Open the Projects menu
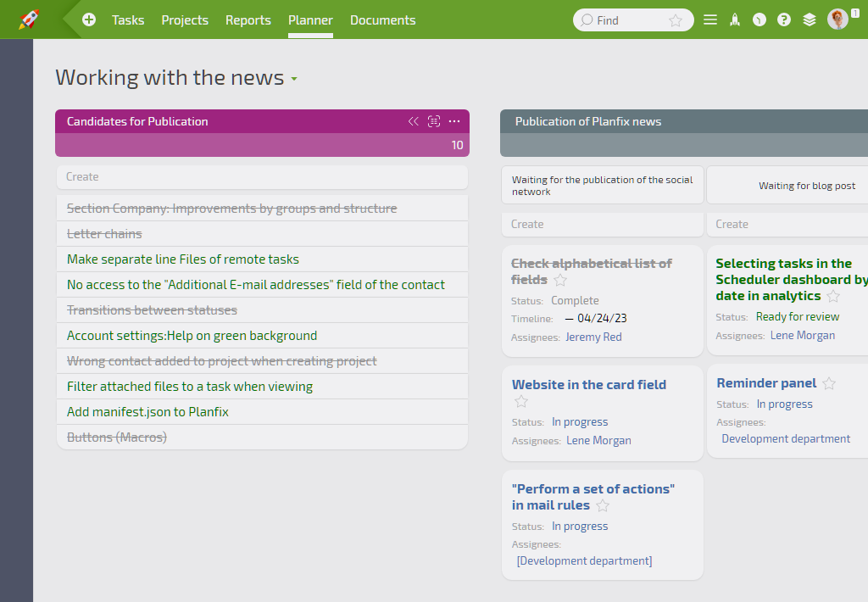The height and width of the screenshot is (602, 868). tap(185, 20)
